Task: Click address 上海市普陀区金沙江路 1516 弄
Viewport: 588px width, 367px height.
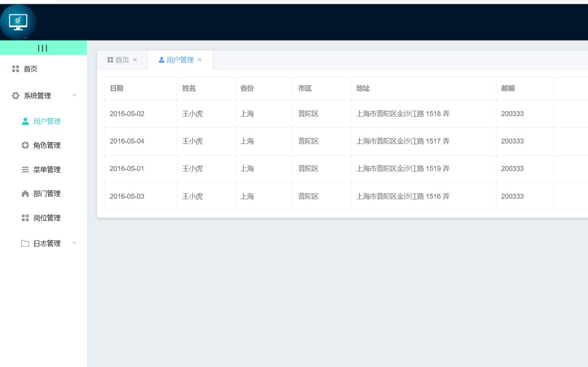Action: pos(403,197)
